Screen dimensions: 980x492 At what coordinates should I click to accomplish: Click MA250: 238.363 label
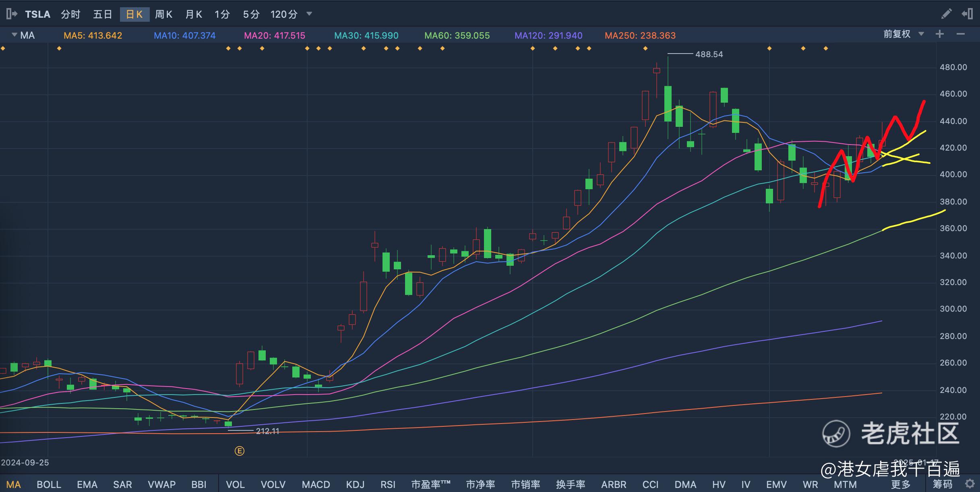[x=640, y=35]
